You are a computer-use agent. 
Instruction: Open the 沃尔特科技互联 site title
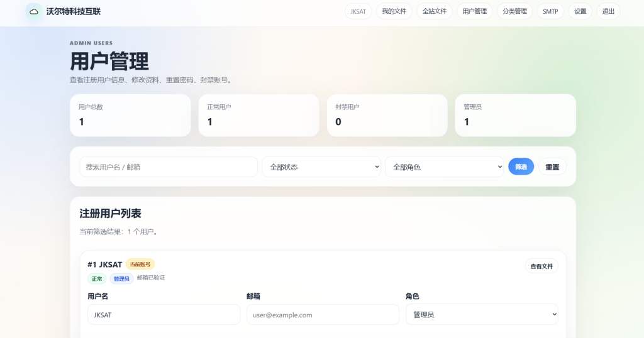pyautogui.click(x=74, y=11)
